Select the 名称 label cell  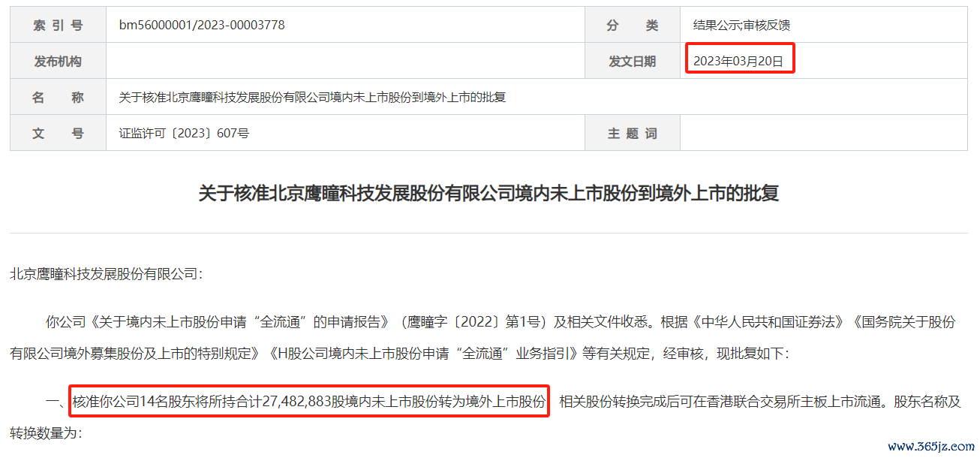pyautogui.click(x=58, y=97)
